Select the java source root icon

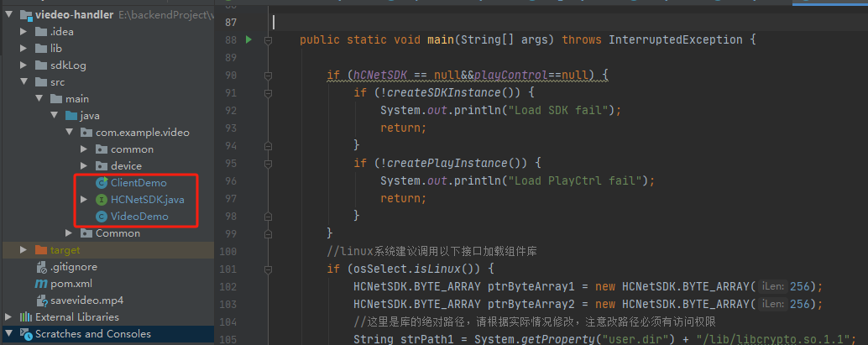coord(71,116)
